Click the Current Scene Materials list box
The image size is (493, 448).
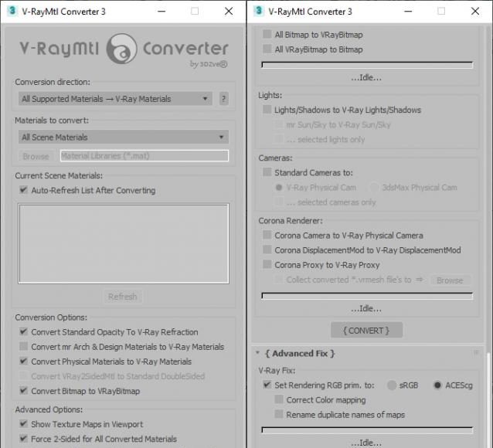click(124, 243)
